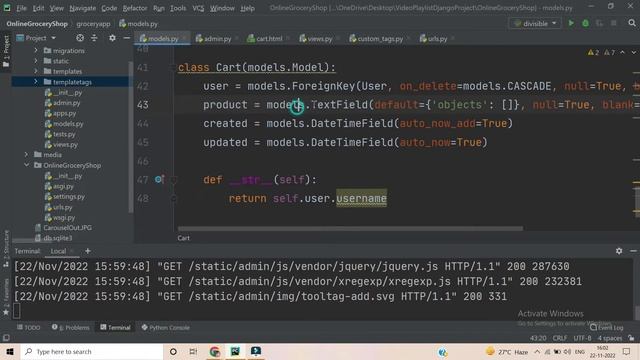640x360 pixels.
Task: Click the Windows taskbar search box
Action: [92, 351]
